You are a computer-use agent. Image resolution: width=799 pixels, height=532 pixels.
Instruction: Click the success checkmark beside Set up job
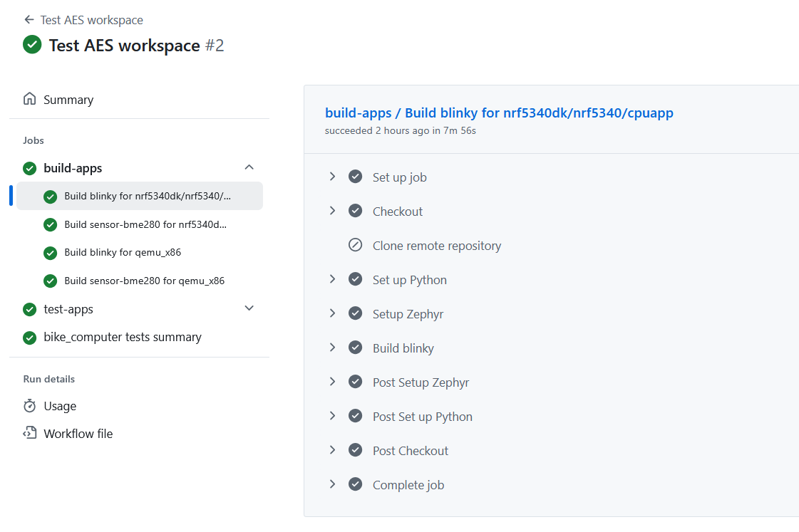point(355,176)
